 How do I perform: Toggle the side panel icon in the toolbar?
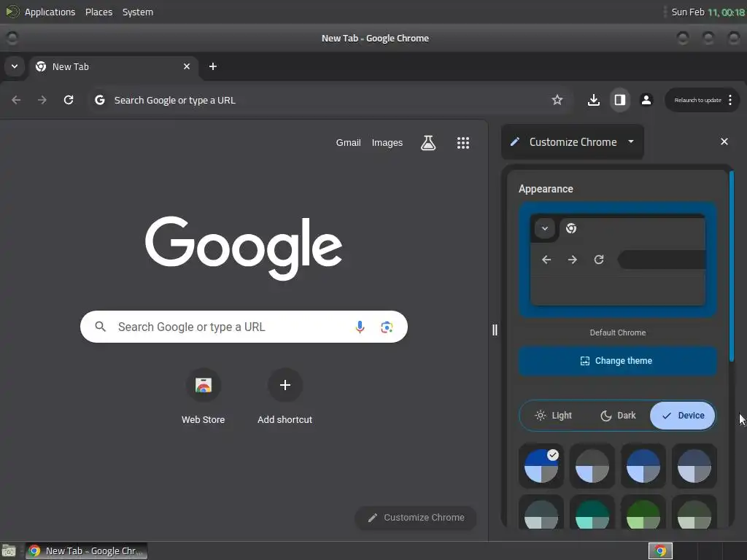(620, 100)
